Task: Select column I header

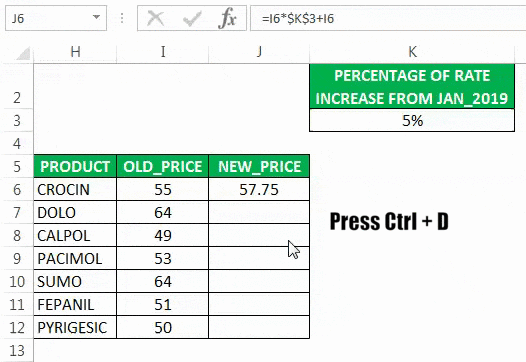Action: [163, 52]
